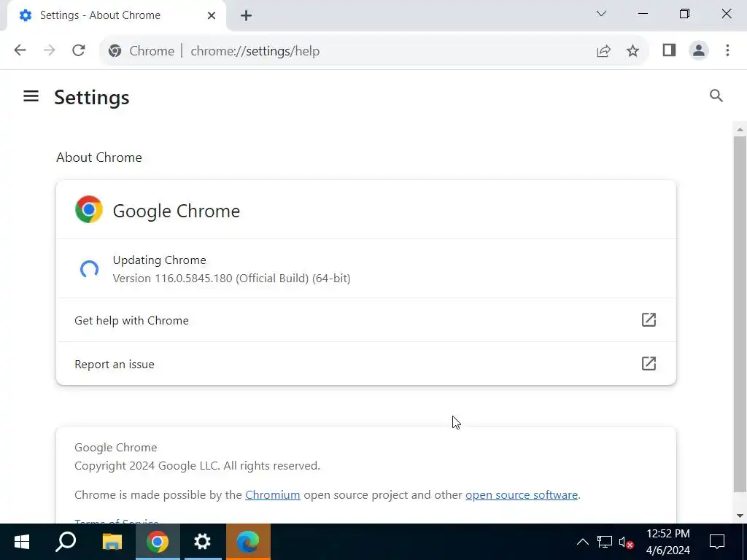Open the side panel button

670,50
